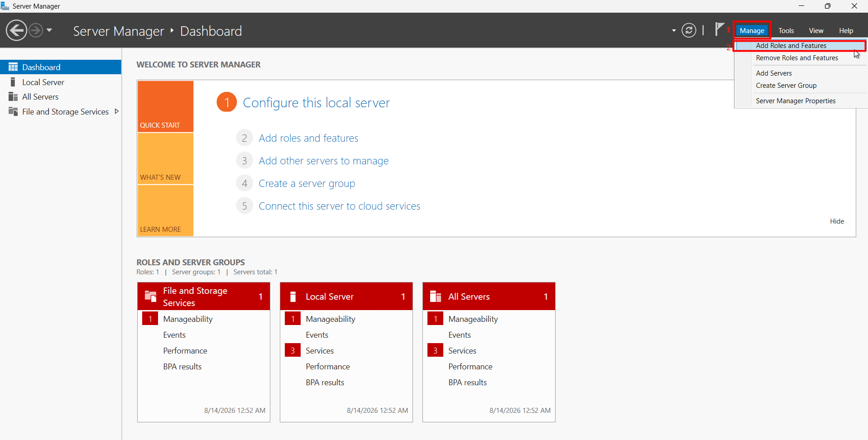Click the step 4 number circle
This screenshot has width=868, height=440.
(245, 183)
